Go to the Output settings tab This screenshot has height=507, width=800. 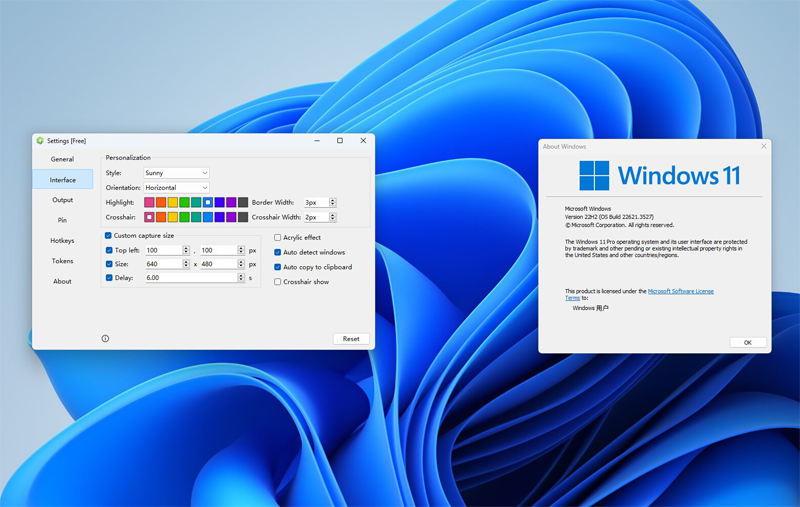pos(62,200)
